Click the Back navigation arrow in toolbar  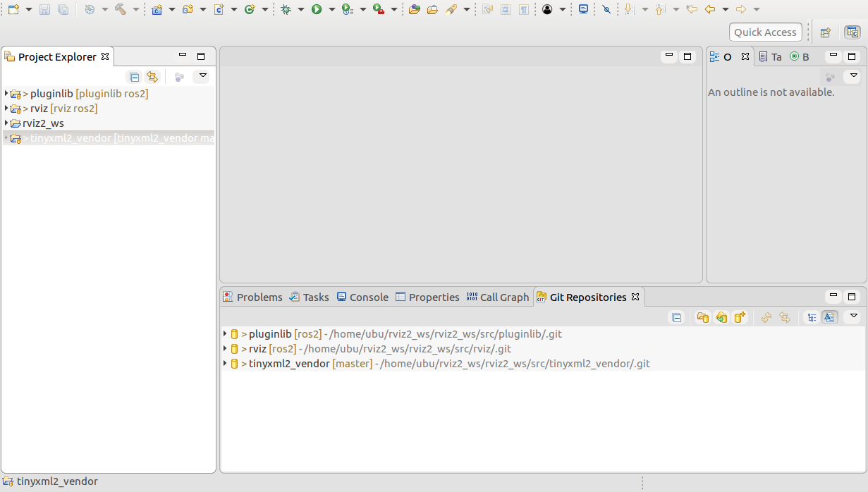[710, 9]
